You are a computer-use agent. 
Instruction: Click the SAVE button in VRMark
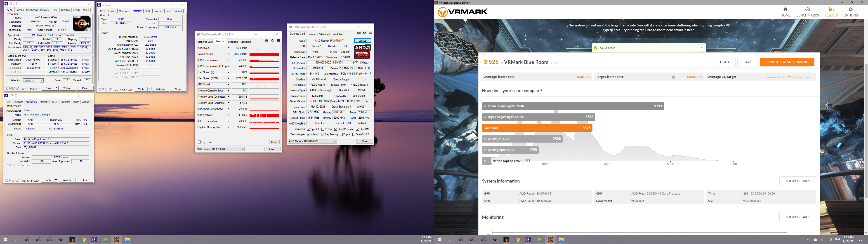747,62
